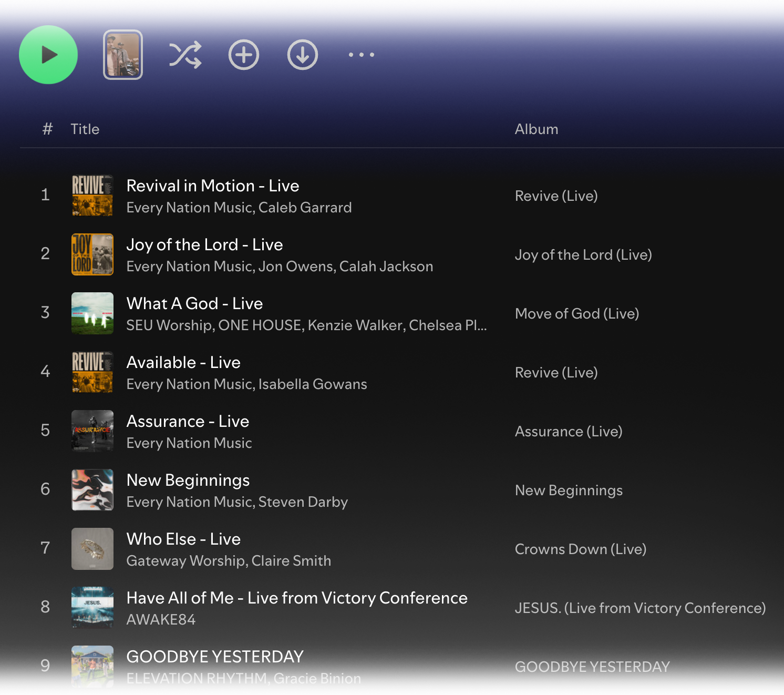Open Revival in Motion - Live track
This screenshot has width=784, height=695.
(212, 186)
